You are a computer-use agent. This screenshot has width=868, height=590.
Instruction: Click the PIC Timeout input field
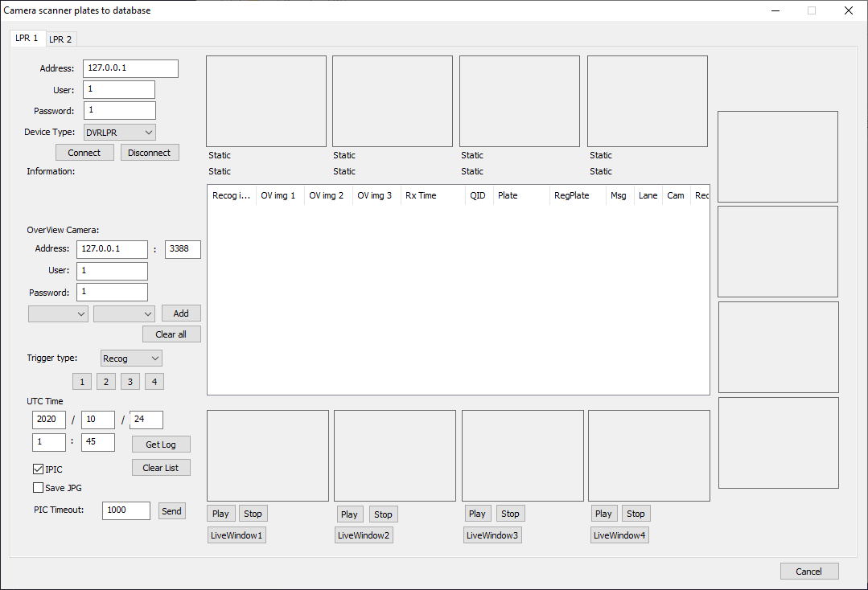125,510
